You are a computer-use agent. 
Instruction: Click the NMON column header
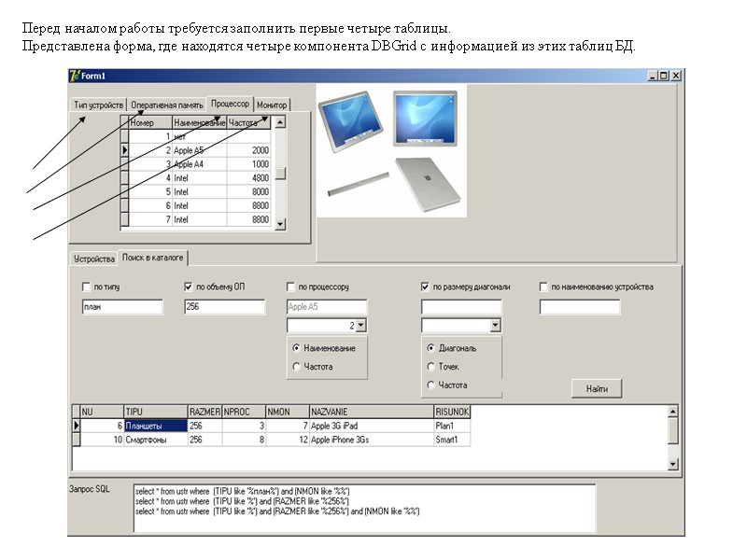[x=288, y=412]
